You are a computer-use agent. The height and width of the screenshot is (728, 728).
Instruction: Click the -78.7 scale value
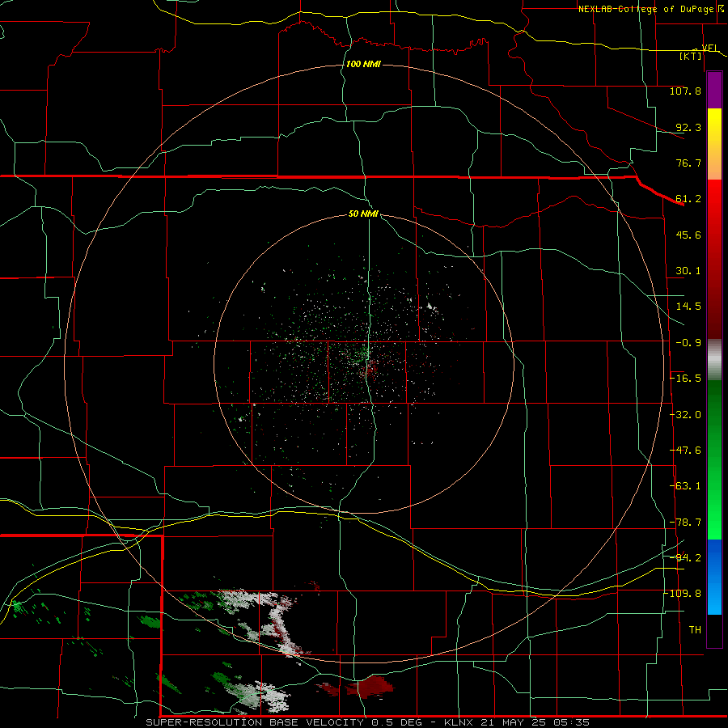click(685, 523)
